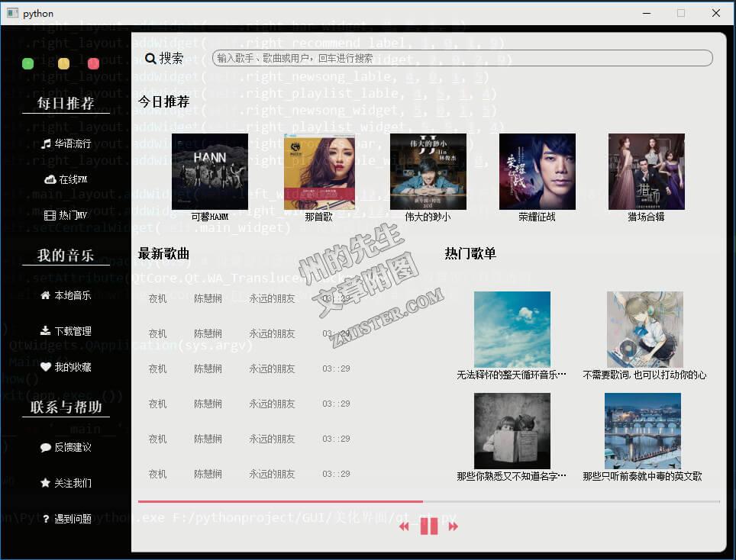Image resolution: width=736 pixels, height=560 pixels.
Task: Select 我的音乐 sidebar heading
Action: (x=66, y=255)
